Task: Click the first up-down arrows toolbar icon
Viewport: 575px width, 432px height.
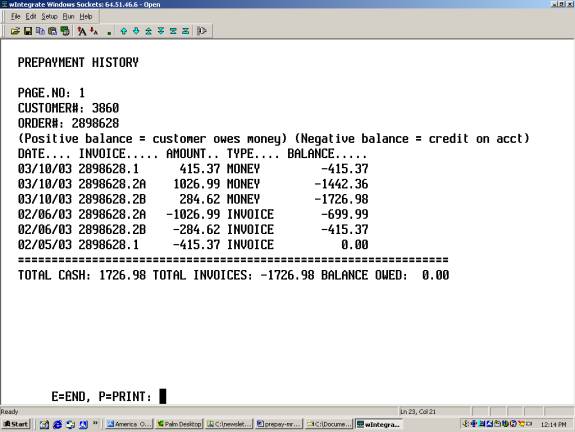Action: (x=173, y=31)
